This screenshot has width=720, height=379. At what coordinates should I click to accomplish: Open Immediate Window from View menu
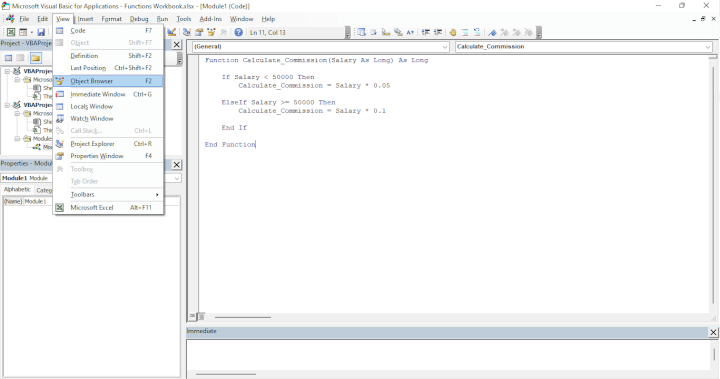coord(108,94)
